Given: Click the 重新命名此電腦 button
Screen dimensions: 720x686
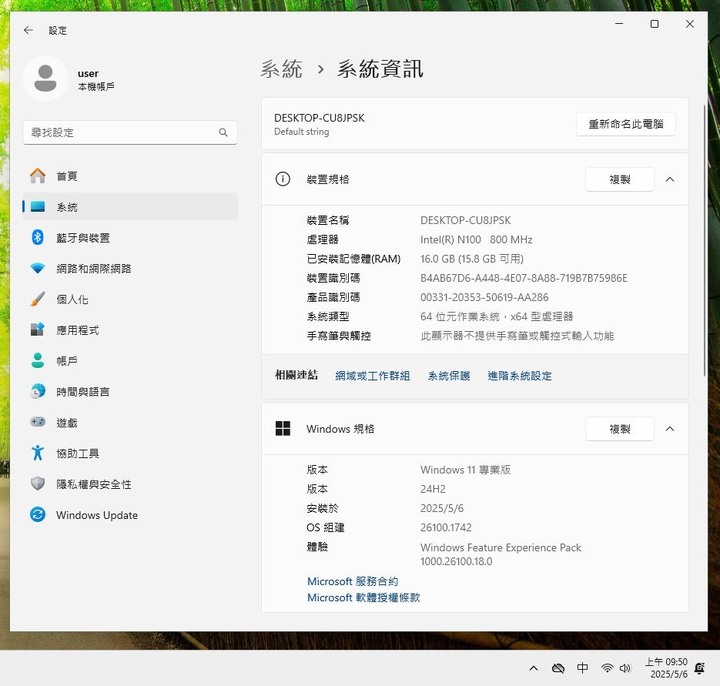Looking at the screenshot, I should pyautogui.click(x=626, y=124).
